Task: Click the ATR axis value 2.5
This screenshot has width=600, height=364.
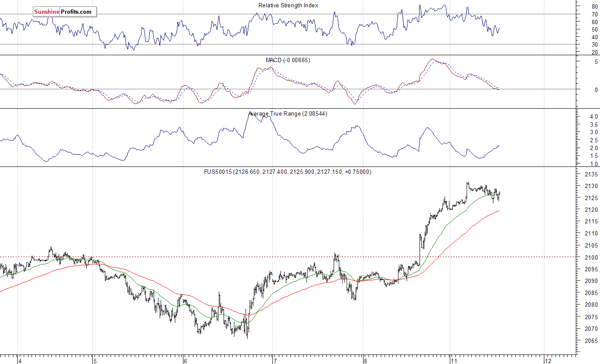Action: pyautogui.click(x=594, y=141)
